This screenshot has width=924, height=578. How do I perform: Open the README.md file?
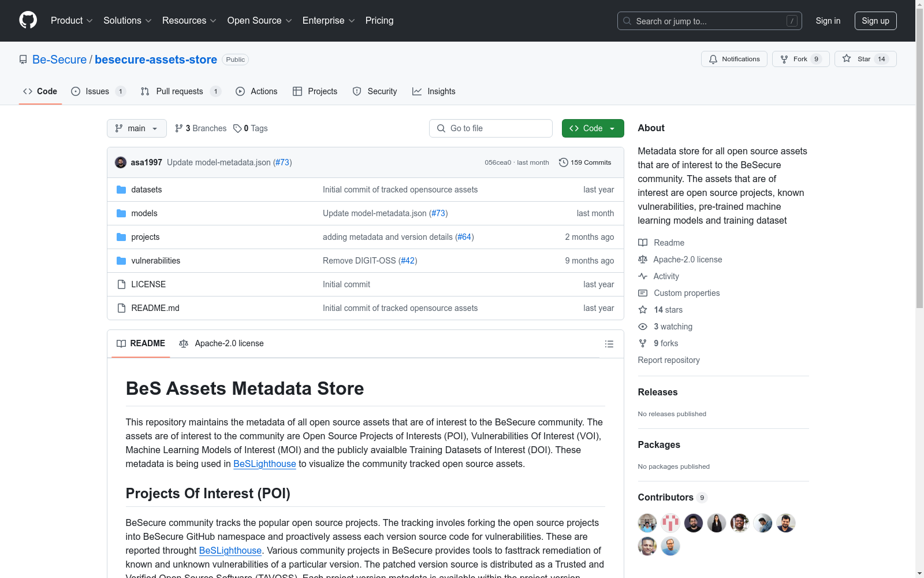pyautogui.click(x=155, y=308)
